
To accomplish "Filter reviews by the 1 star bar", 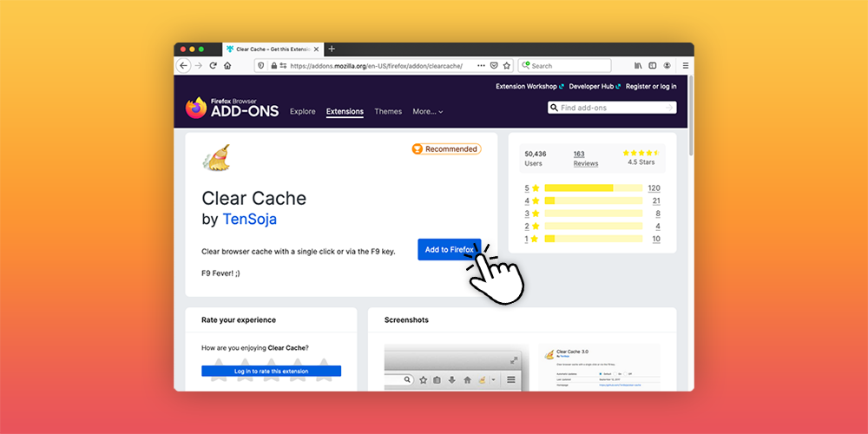I will [x=593, y=239].
